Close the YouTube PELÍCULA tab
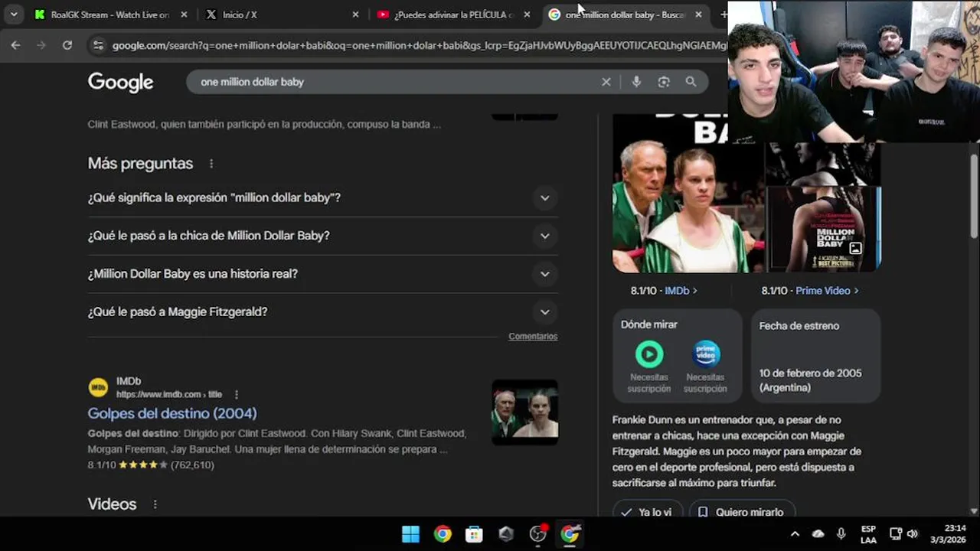The image size is (980, 551). click(527, 15)
